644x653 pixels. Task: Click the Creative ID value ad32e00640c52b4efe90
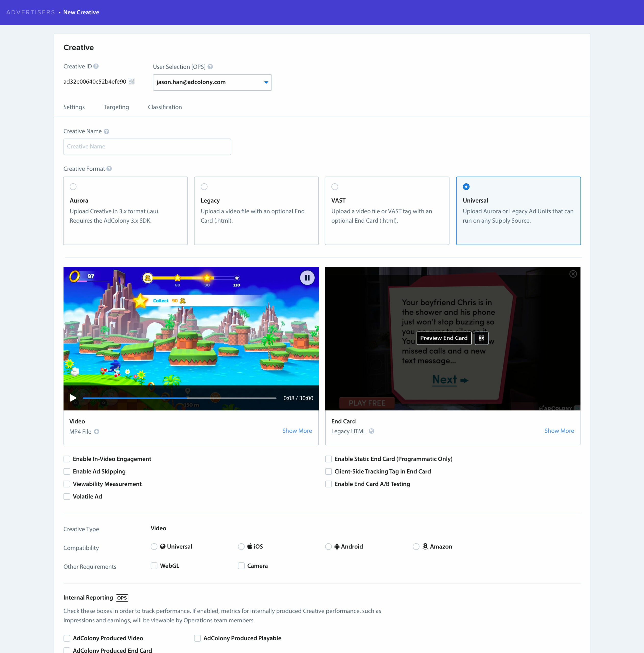[95, 81]
